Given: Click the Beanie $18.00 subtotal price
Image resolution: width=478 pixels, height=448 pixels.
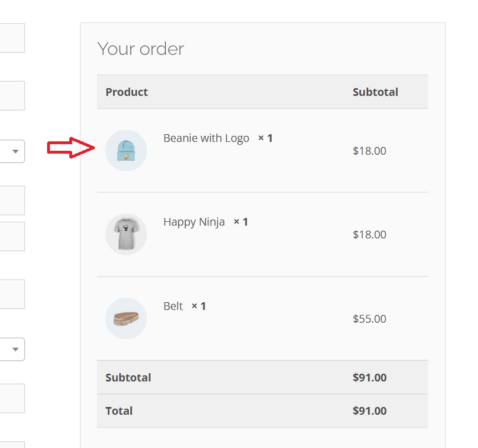Looking at the screenshot, I should click(369, 151).
